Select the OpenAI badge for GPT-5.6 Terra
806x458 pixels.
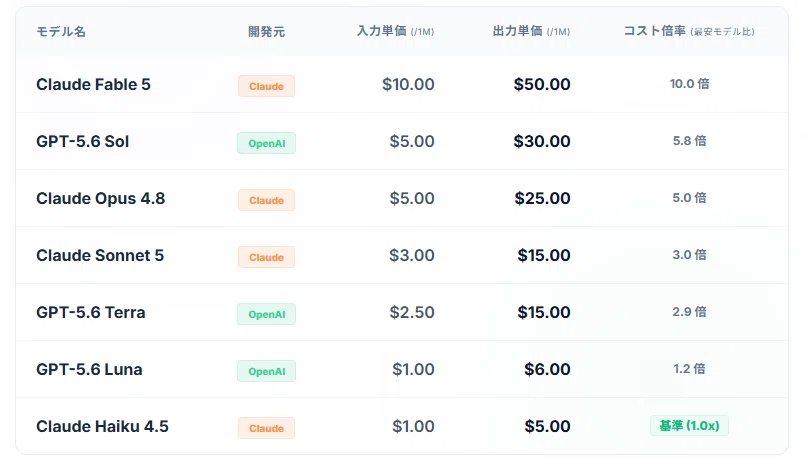point(266,314)
